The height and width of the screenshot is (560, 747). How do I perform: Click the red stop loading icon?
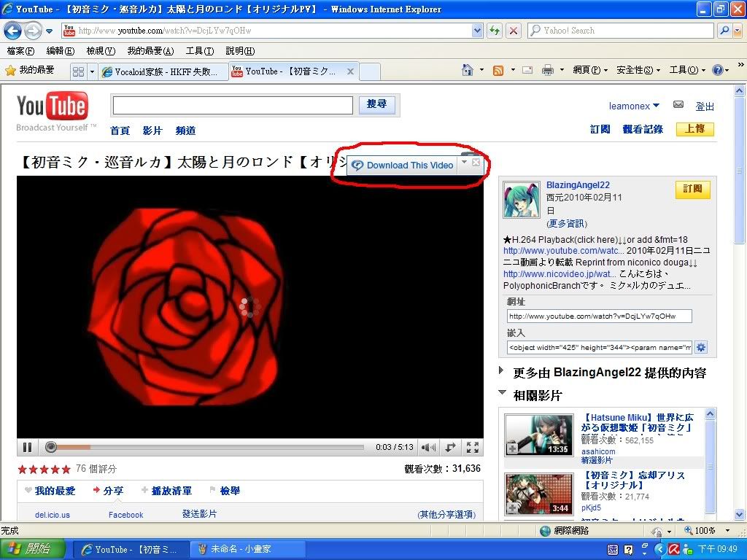click(513, 31)
